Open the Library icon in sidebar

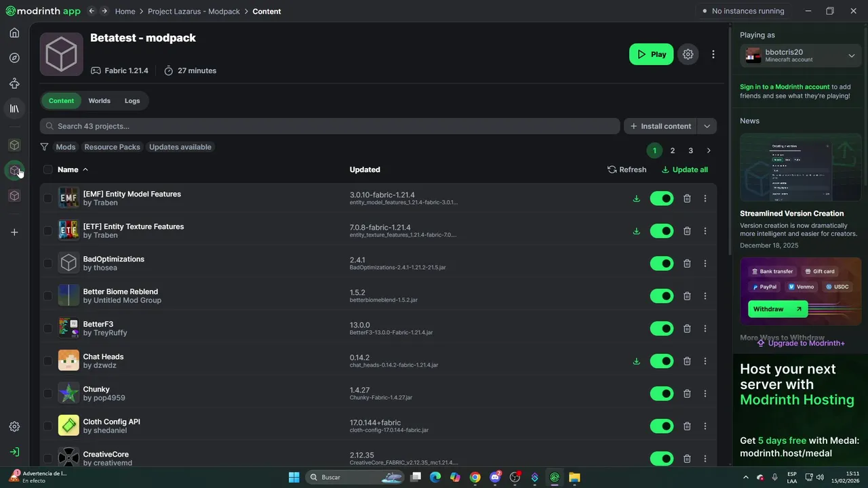tap(14, 108)
